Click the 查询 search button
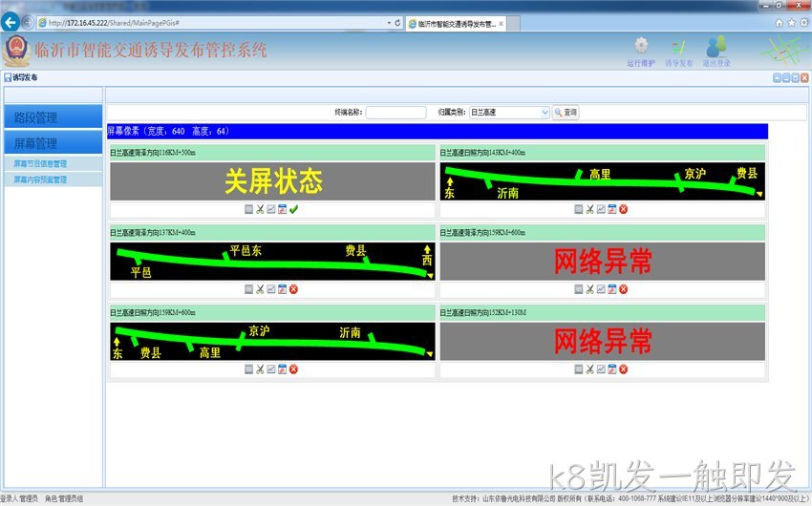Image resolution: width=812 pixels, height=506 pixels. tap(566, 113)
